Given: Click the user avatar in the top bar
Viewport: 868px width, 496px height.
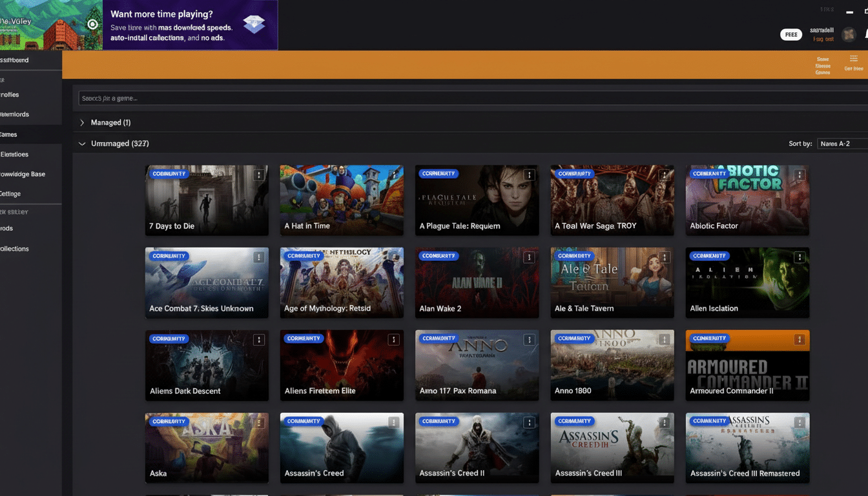Looking at the screenshot, I should tap(849, 34).
